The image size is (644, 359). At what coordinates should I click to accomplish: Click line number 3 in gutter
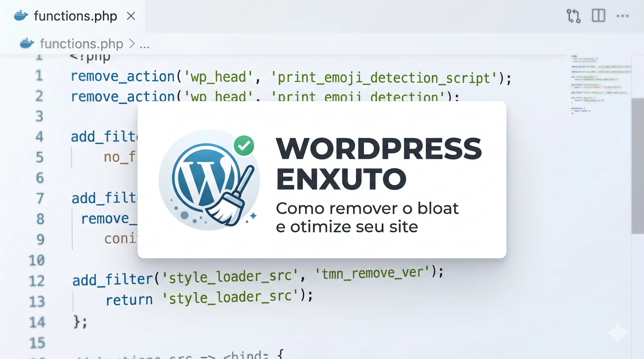(39, 116)
